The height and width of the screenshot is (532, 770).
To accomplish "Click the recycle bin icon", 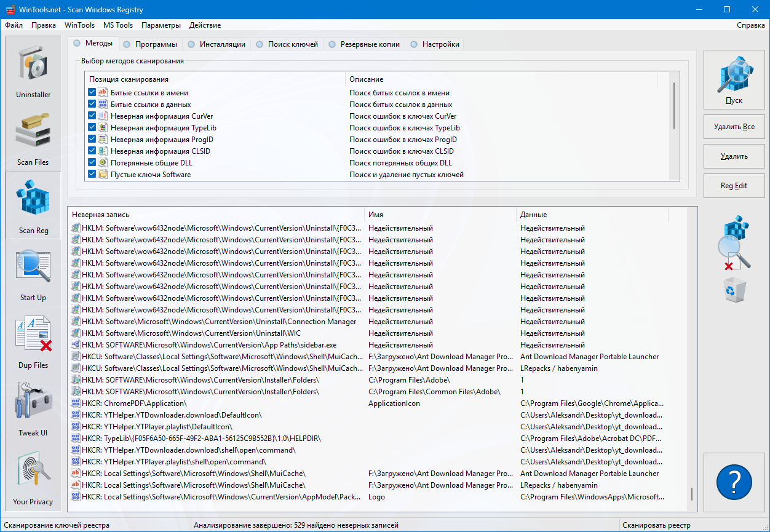I will 735,290.
